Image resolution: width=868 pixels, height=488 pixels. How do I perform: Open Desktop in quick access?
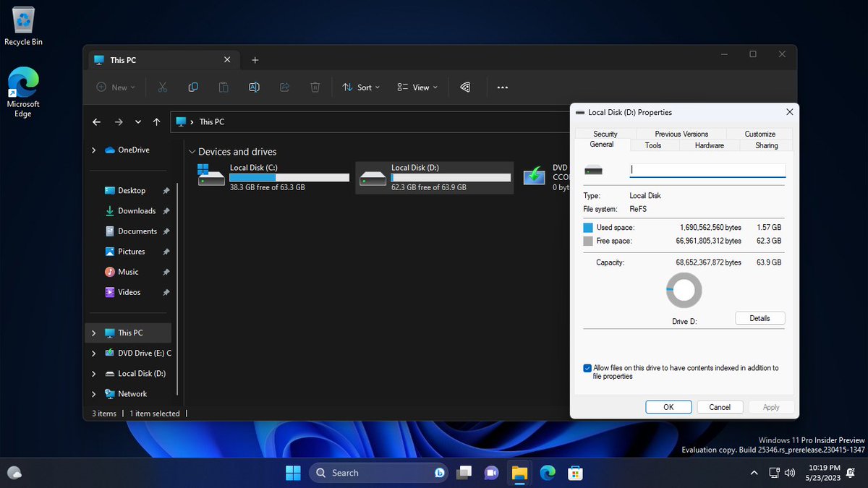(x=132, y=191)
